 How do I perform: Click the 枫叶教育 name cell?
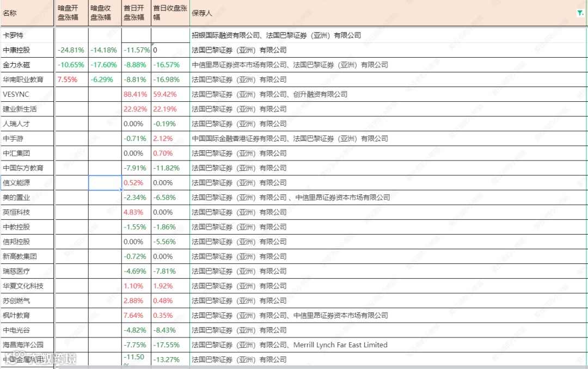[x=27, y=315]
